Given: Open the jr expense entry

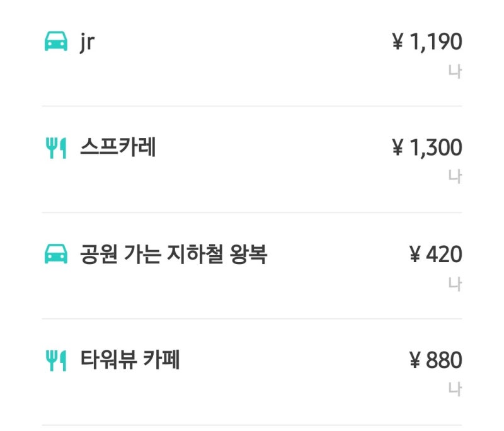Looking at the screenshot, I should click(x=252, y=53).
